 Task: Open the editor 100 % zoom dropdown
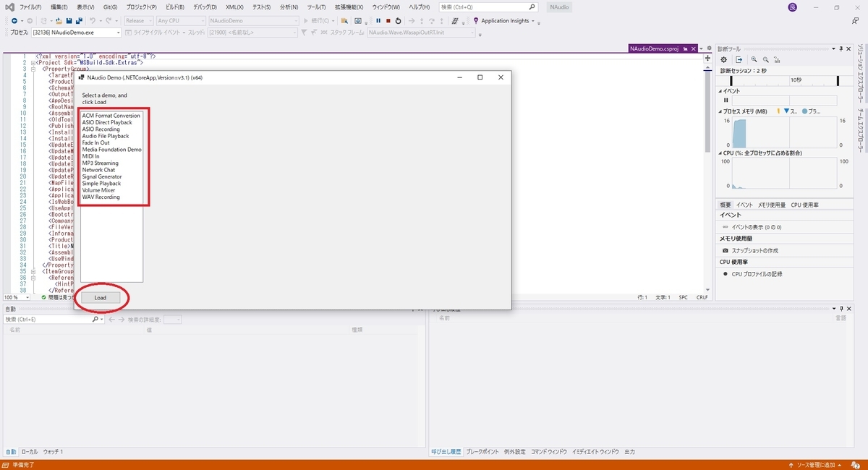[17, 297]
